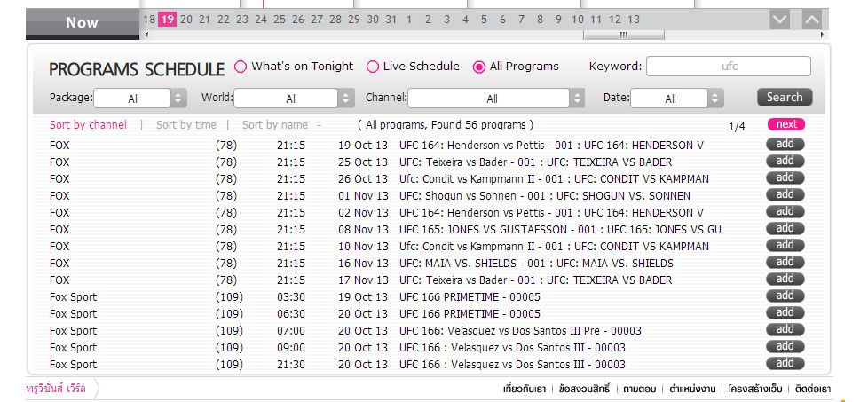This screenshot has width=868, height=402.
Task: Add Condit vs Kampmann II 10 Nov
Action: click(785, 245)
